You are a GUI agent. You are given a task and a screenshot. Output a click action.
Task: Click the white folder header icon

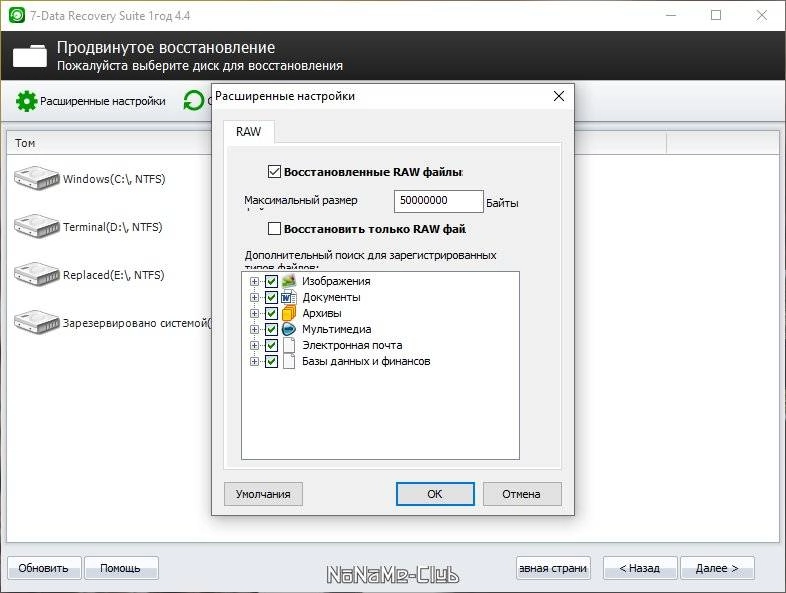tap(30, 56)
